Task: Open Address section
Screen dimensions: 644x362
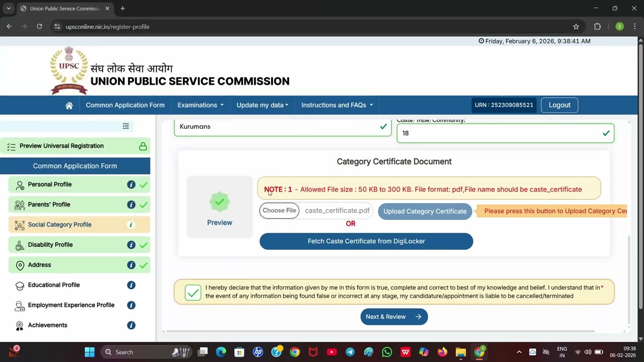Action: coord(79,265)
